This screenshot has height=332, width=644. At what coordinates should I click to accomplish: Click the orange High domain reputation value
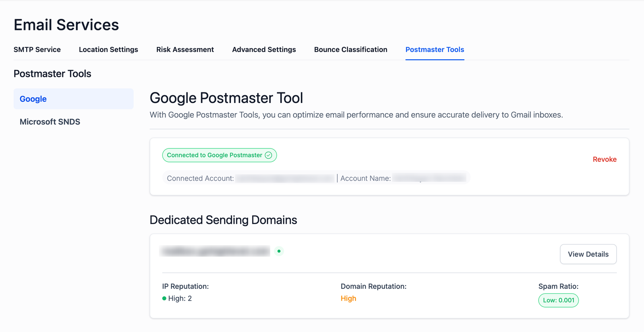point(348,298)
